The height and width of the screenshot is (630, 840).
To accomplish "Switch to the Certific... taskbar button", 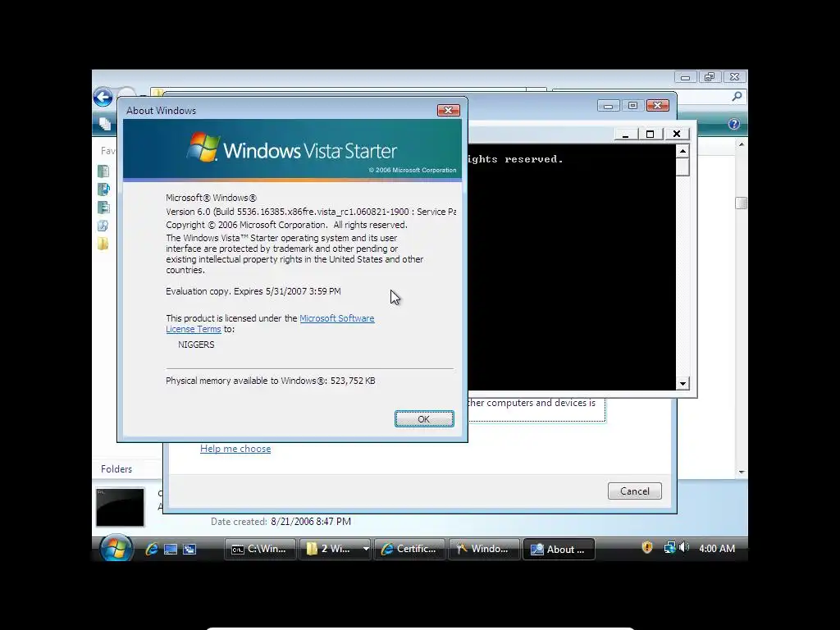I will [x=409, y=549].
